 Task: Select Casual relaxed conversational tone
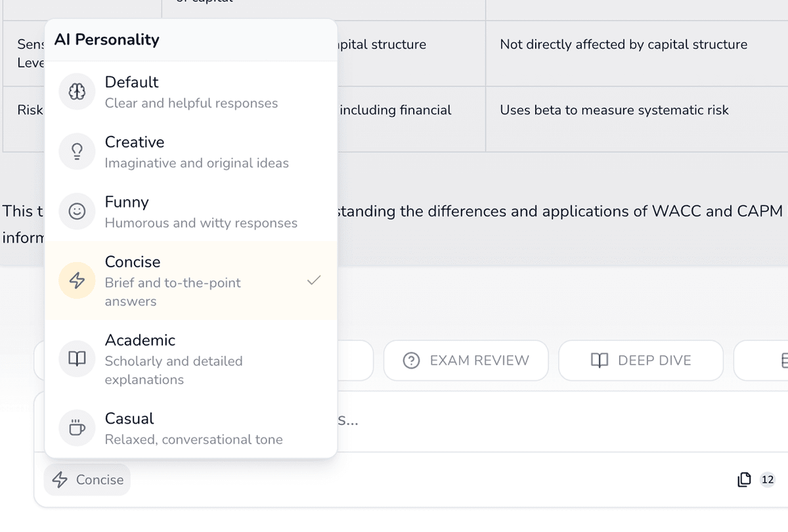pos(190,428)
